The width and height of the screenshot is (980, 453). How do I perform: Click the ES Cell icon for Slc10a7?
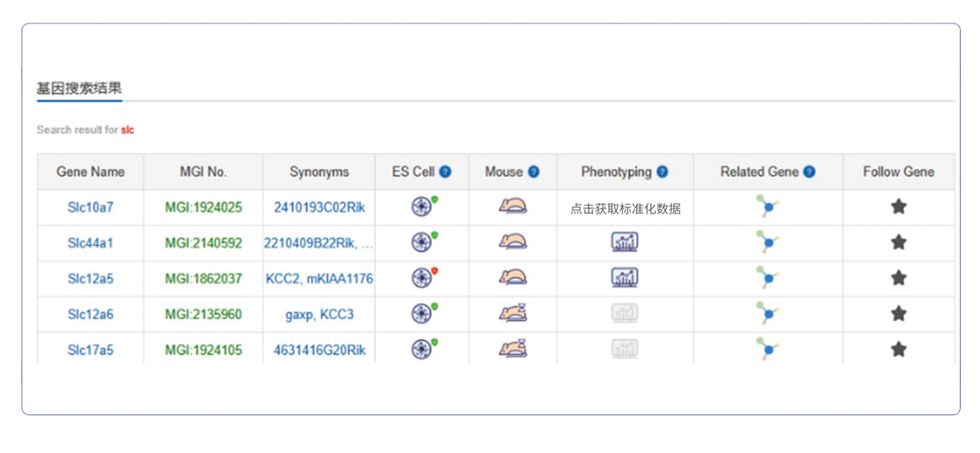(421, 207)
